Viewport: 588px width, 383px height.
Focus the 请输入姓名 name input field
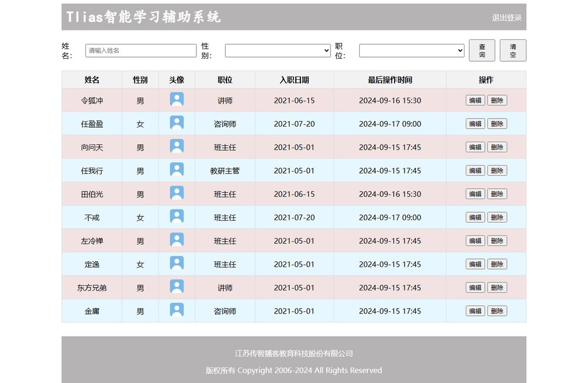pyautogui.click(x=141, y=51)
